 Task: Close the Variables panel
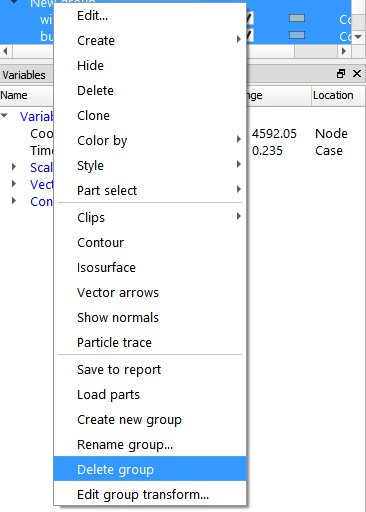[x=357, y=74]
